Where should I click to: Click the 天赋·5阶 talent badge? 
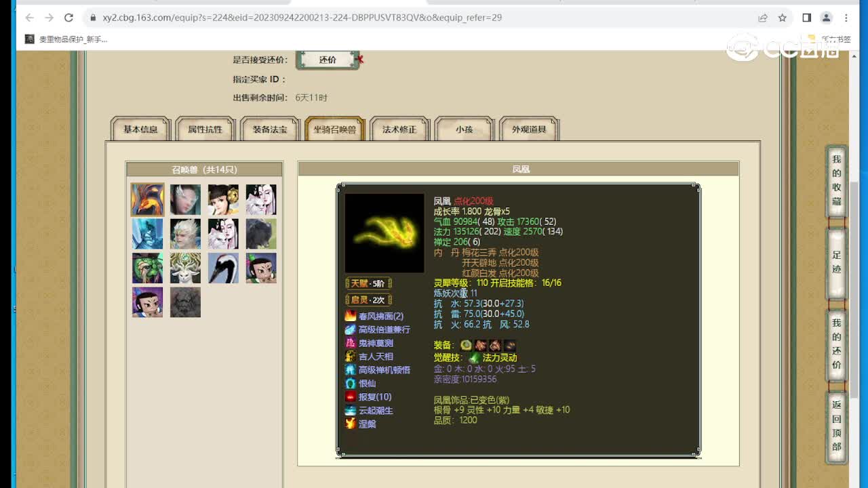tap(368, 283)
